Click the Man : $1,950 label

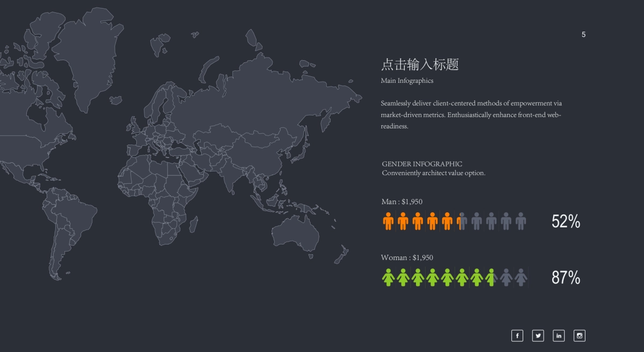click(x=401, y=202)
